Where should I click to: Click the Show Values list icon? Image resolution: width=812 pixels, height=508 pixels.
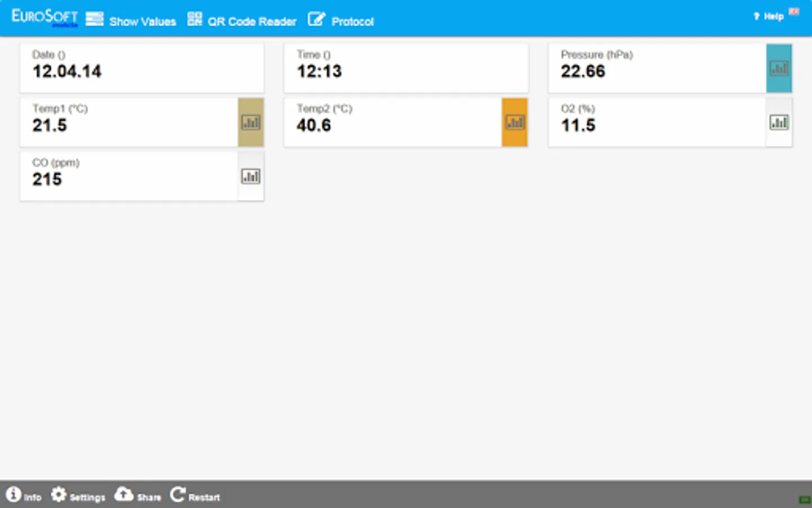(x=94, y=19)
